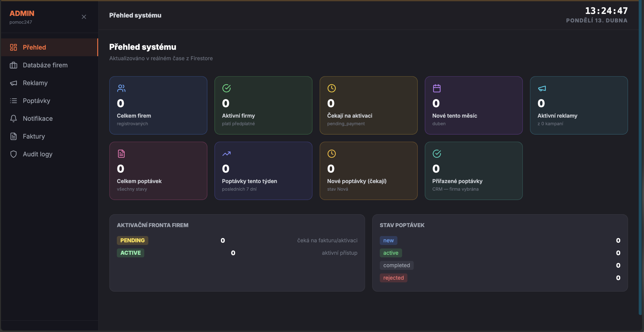The width and height of the screenshot is (644, 332).
Task: Select the ACTIVE status badge
Action: click(x=130, y=253)
